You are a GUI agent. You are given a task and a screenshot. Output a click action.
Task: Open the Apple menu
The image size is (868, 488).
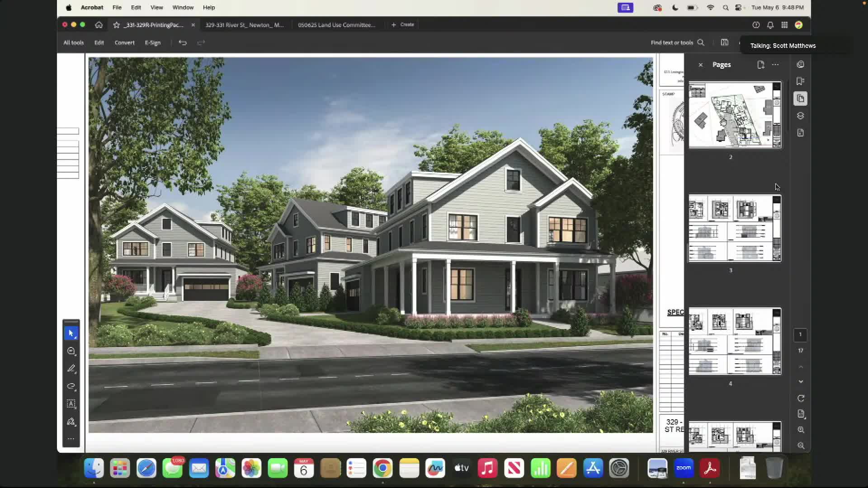pyautogui.click(x=69, y=8)
